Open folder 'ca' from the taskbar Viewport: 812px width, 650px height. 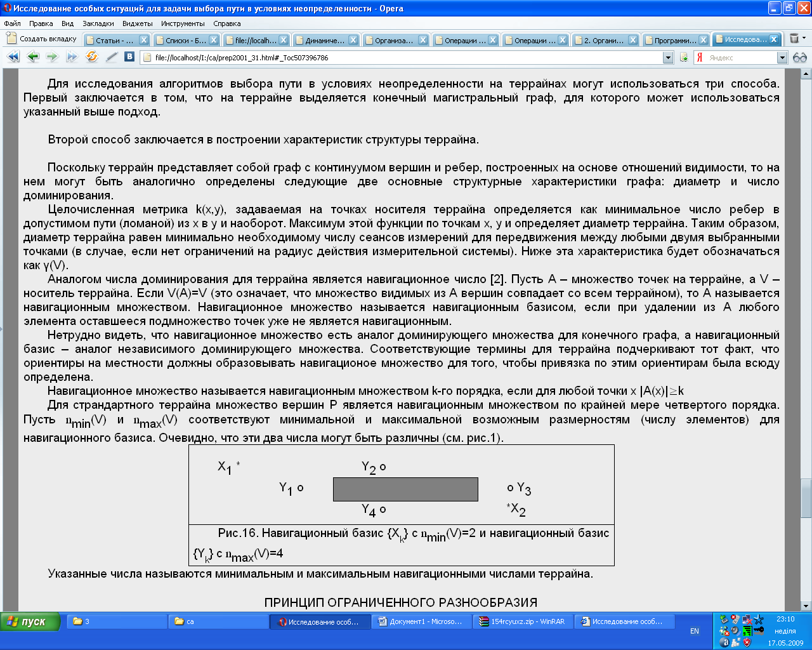[218, 621]
